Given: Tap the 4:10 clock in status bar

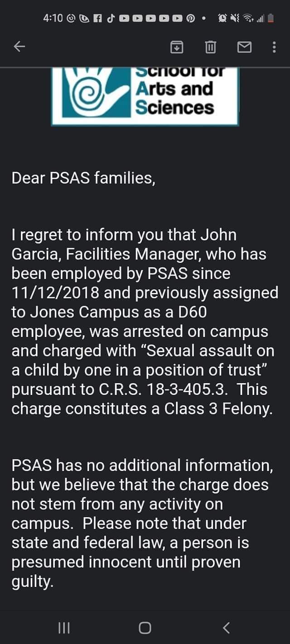Looking at the screenshot, I should tap(53, 19).
